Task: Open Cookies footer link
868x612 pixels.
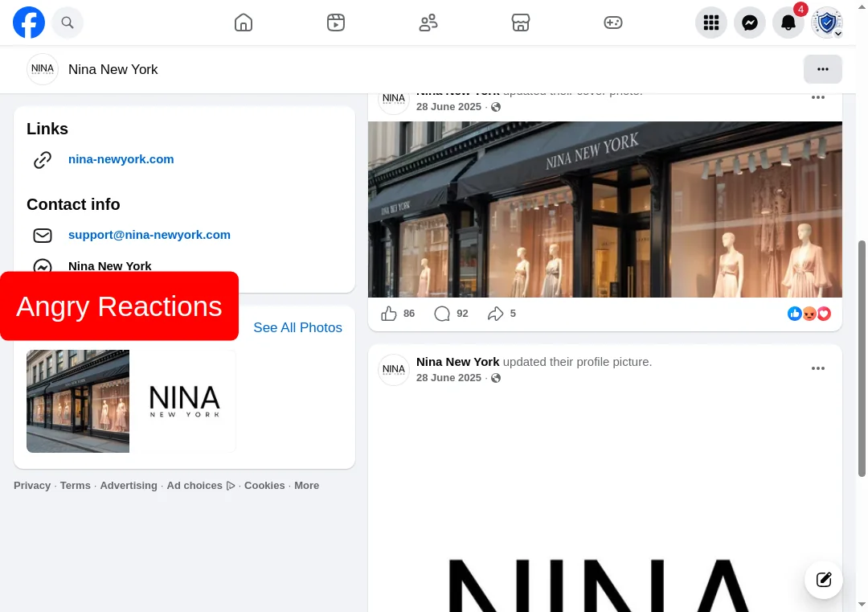Action: point(264,486)
